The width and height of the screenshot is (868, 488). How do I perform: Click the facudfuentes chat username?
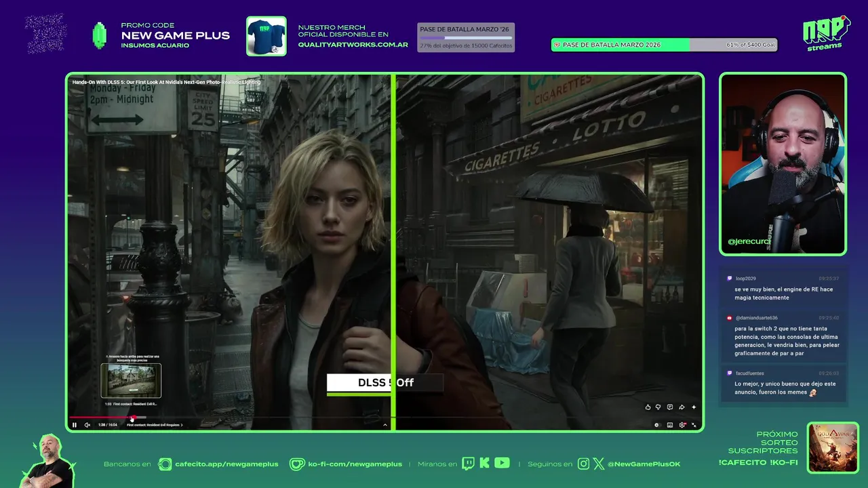749,373
